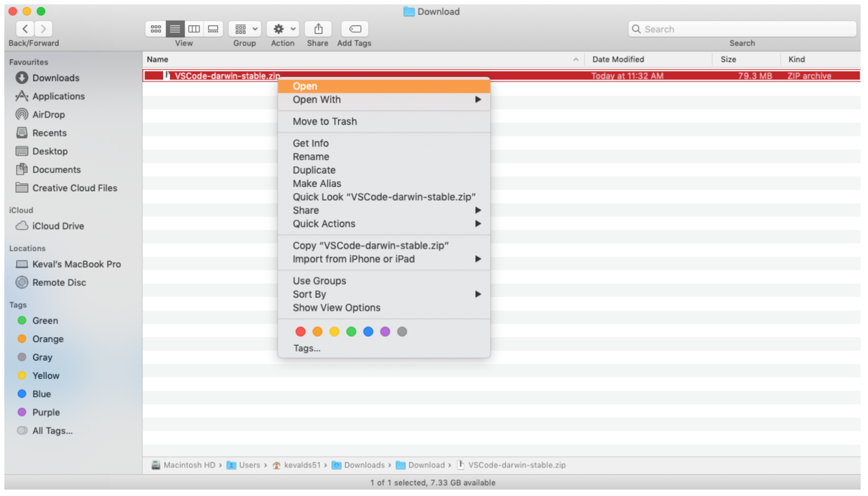Go to Downloads in path bar
Viewport: 868px width, 496px height.
[x=358, y=465]
